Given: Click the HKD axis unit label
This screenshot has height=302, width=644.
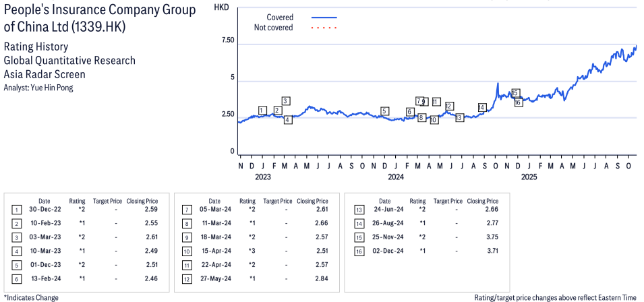Looking at the screenshot, I should pyautogui.click(x=221, y=7).
